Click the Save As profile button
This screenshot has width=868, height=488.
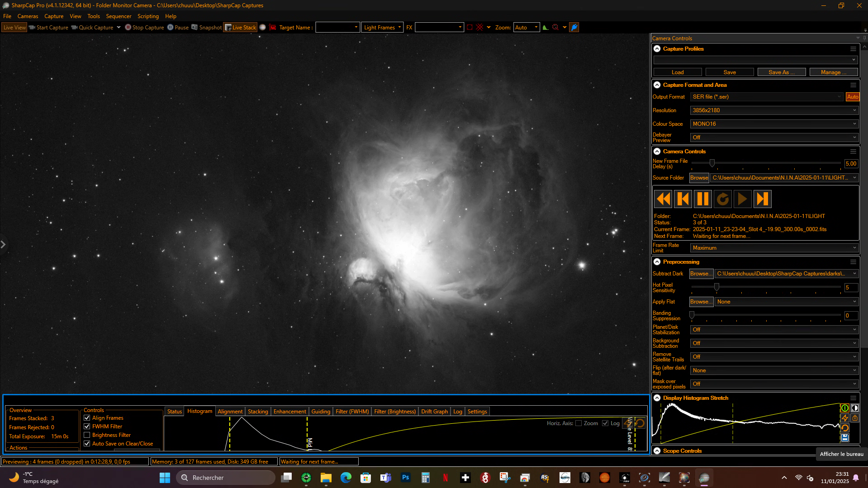(781, 72)
